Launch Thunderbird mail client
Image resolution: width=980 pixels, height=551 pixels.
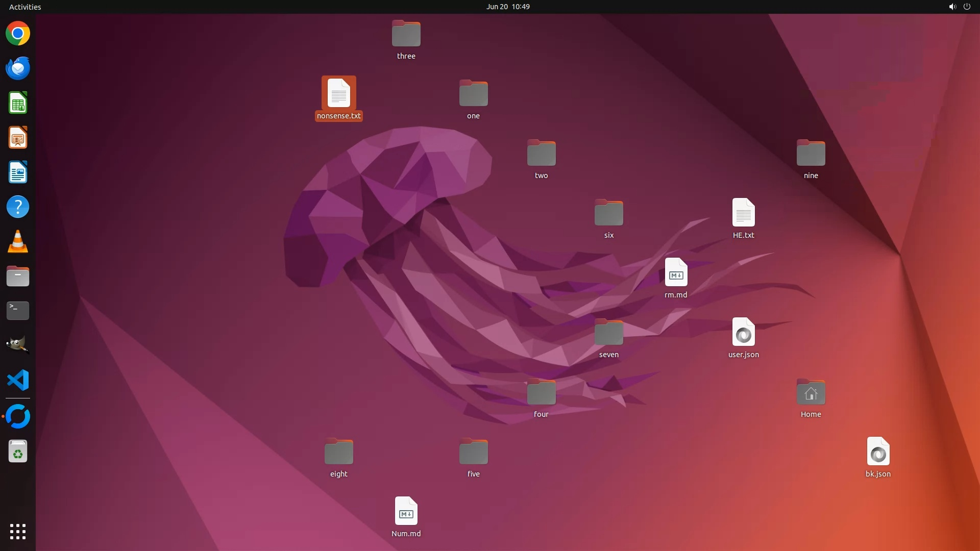pyautogui.click(x=18, y=68)
